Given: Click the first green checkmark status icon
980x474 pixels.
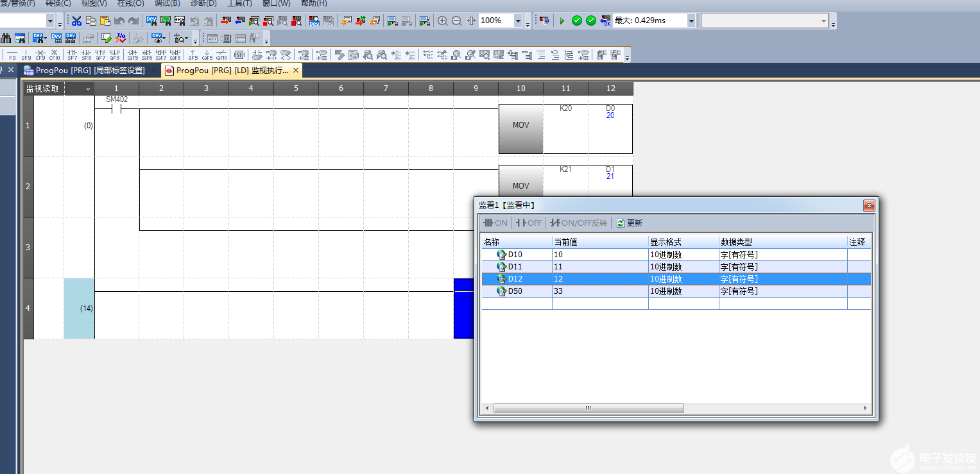Looking at the screenshot, I should point(577,21).
